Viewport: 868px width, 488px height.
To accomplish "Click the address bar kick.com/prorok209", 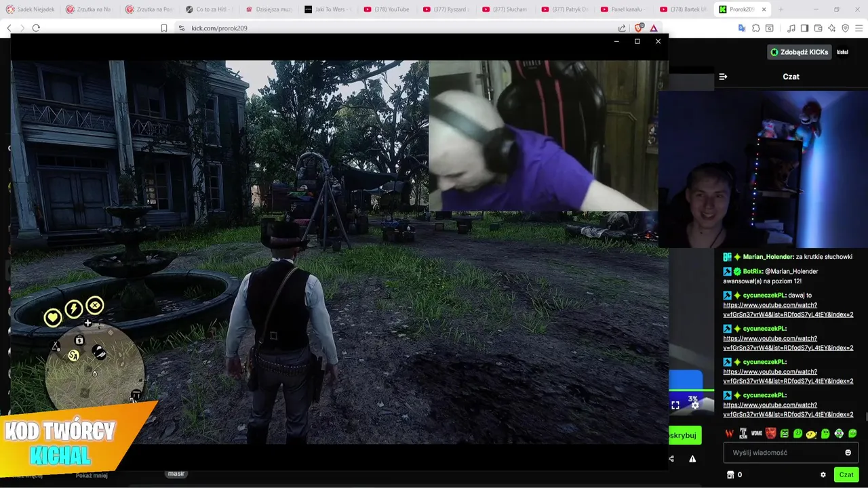I will [219, 28].
